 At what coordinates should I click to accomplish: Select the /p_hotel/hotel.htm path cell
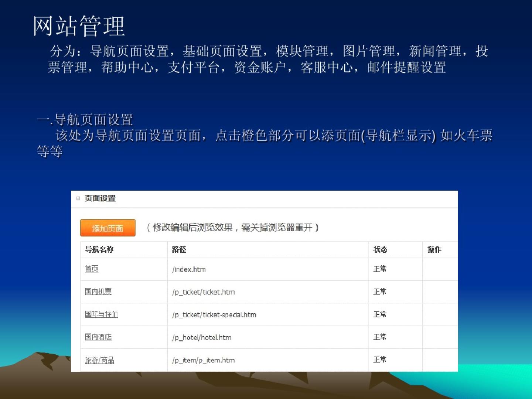click(202, 337)
